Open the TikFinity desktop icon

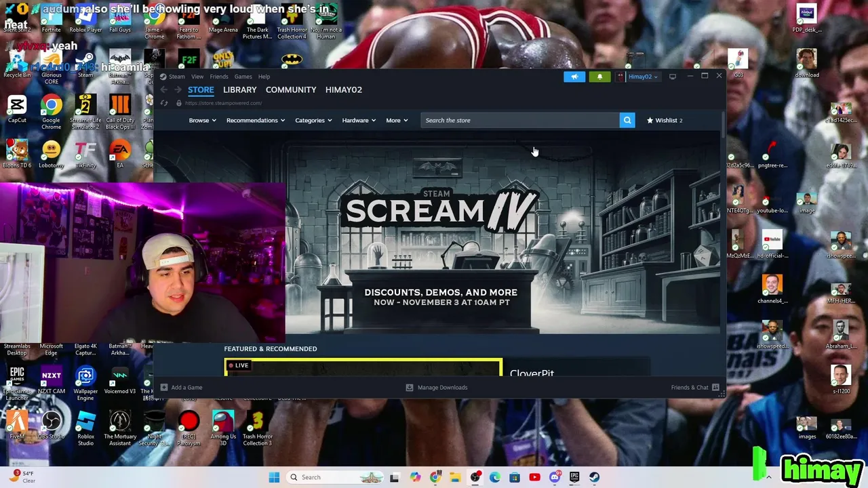click(85, 154)
